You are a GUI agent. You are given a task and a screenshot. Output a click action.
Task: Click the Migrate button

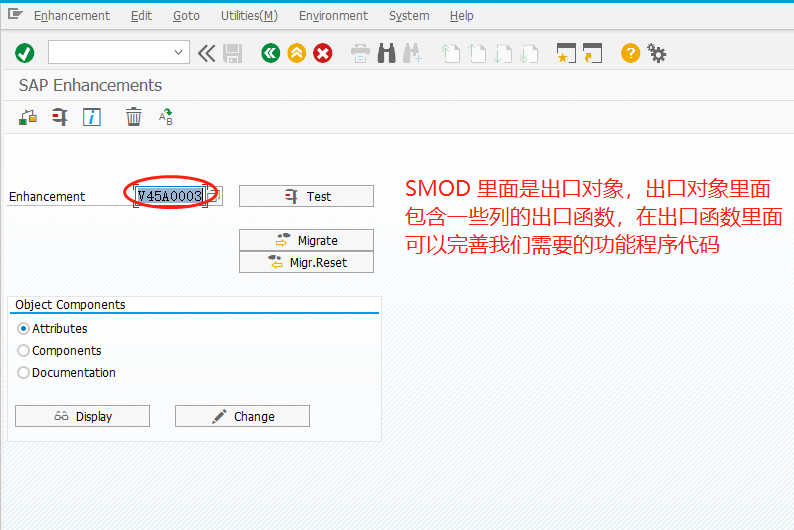tap(306, 240)
